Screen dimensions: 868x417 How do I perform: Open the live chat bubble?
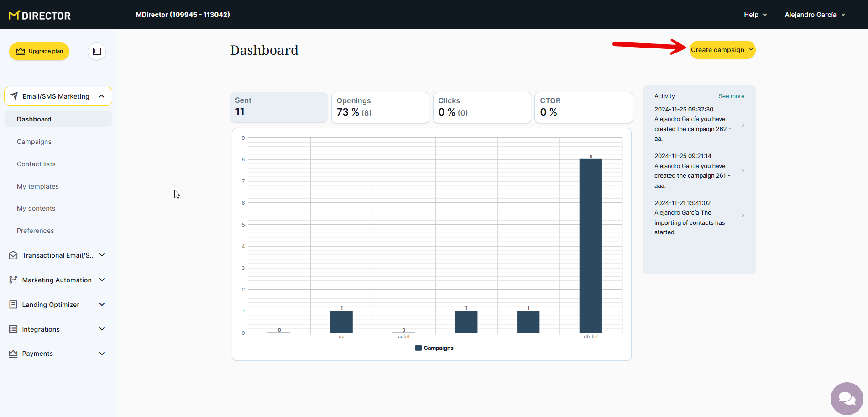847,398
